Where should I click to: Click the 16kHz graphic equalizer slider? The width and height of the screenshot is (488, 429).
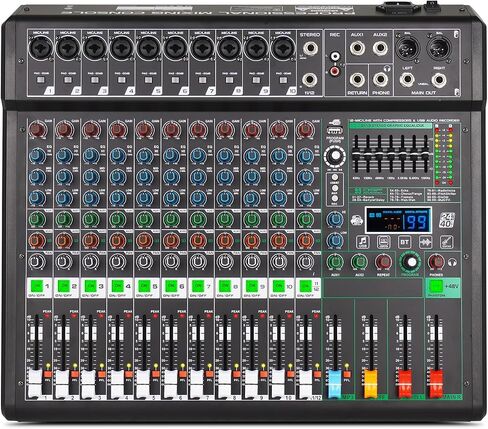pyautogui.click(x=425, y=153)
